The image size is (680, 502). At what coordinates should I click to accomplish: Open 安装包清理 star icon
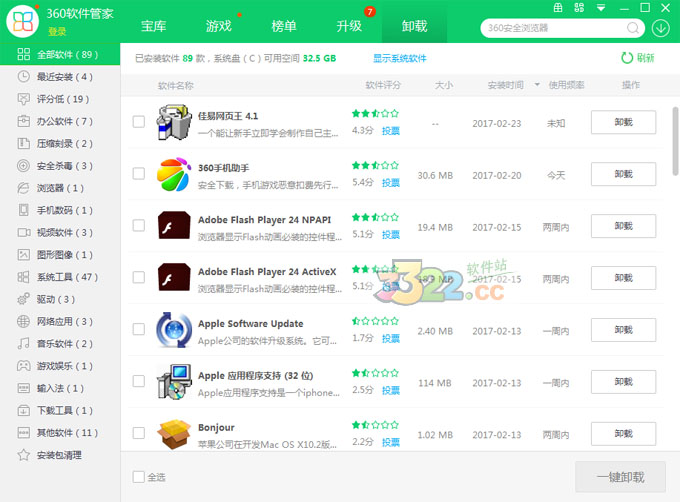[23, 455]
